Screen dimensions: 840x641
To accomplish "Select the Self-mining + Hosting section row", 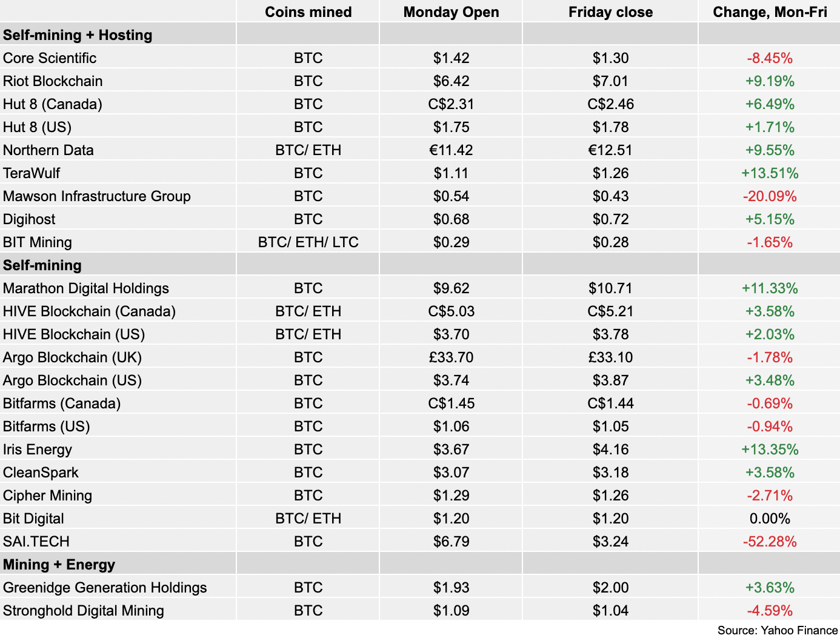I will pos(420,35).
